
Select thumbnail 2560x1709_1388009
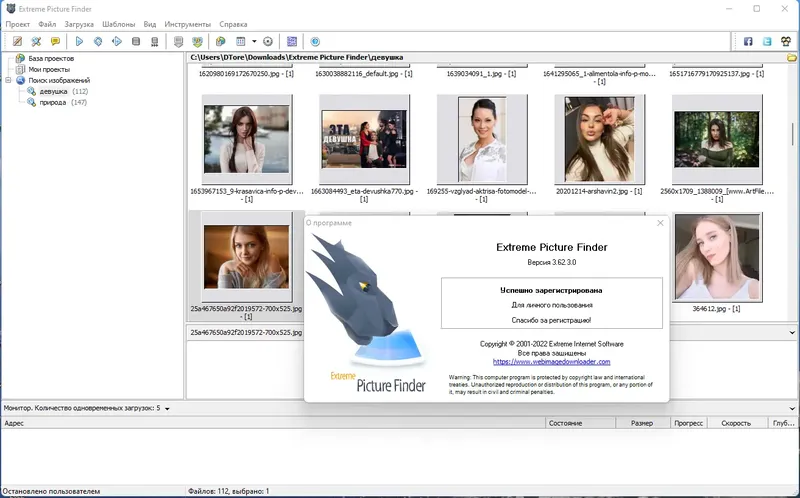[x=717, y=139]
